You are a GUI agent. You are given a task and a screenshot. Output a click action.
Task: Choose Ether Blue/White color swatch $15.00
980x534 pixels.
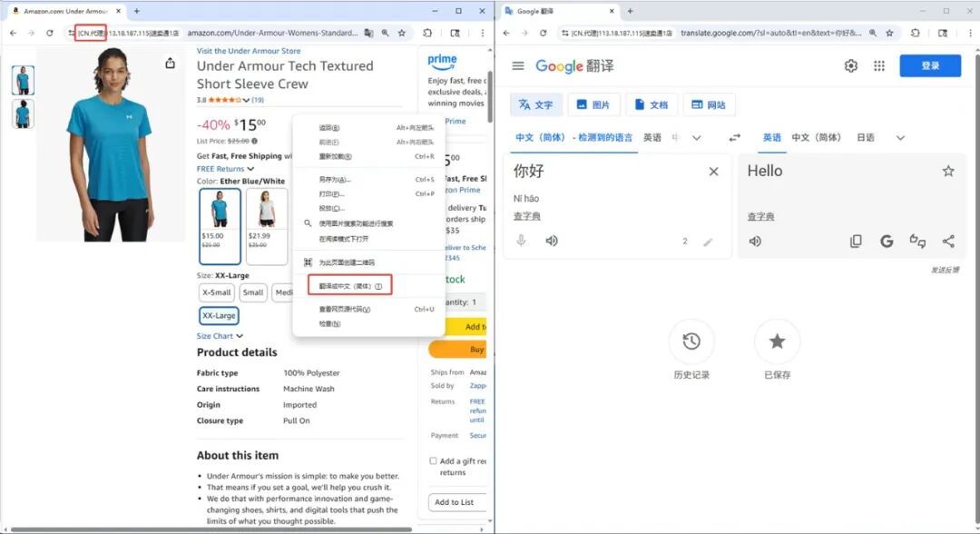(x=220, y=226)
